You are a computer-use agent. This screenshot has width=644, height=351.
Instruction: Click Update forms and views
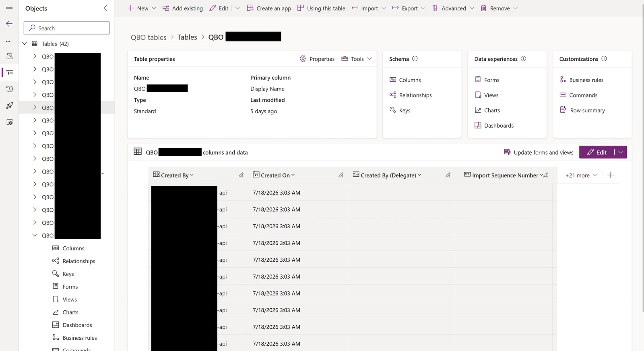coord(539,152)
